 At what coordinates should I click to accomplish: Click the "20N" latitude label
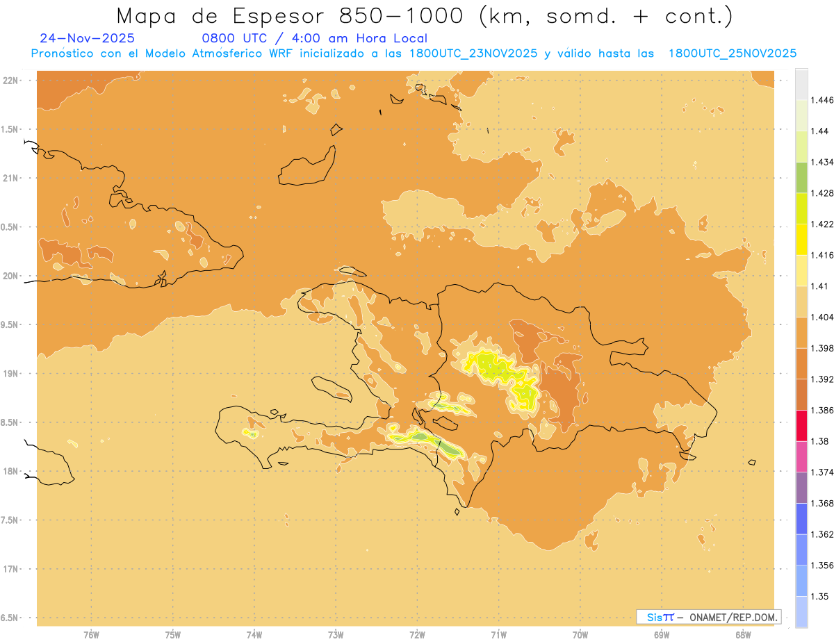pos(10,276)
